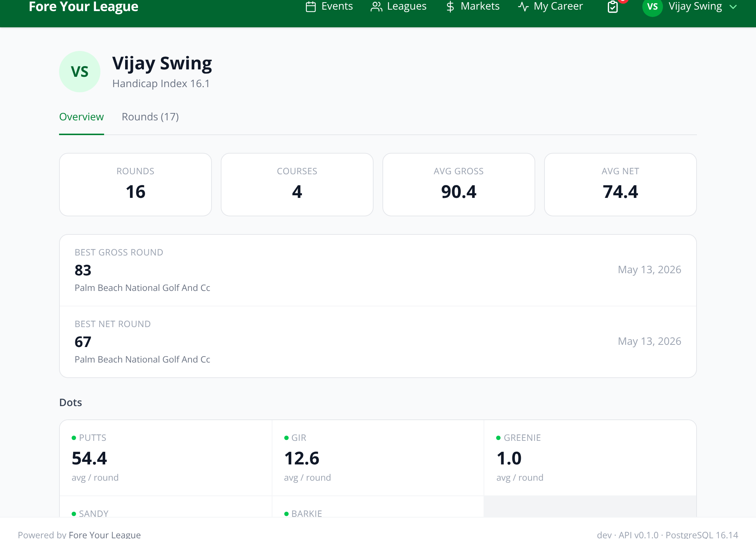Image resolution: width=756 pixels, height=539 pixels.
Task: Open the Leagues menu item
Action: [x=399, y=7]
